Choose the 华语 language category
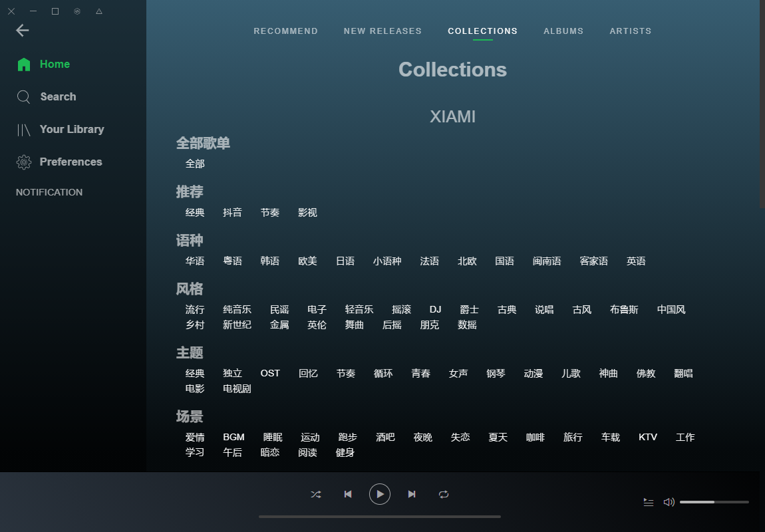Image resolution: width=765 pixels, height=532 pixels. coord(195,261)
